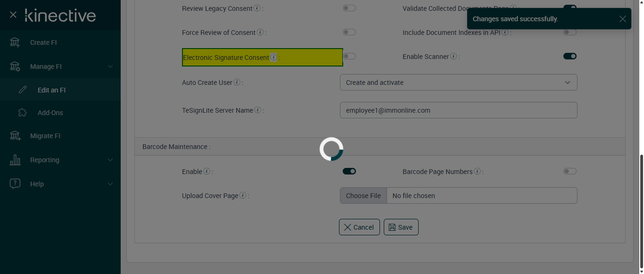The image size is (644, 274).
Task: Toggle Barcode Page Numbers switch
Action: (570, 171)
